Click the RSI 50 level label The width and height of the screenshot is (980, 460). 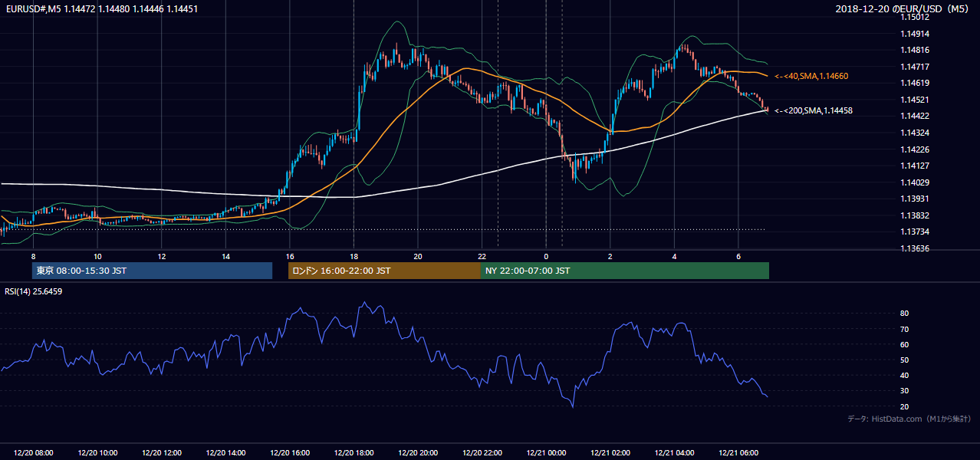pyautogui.click(x=904, y=360)
